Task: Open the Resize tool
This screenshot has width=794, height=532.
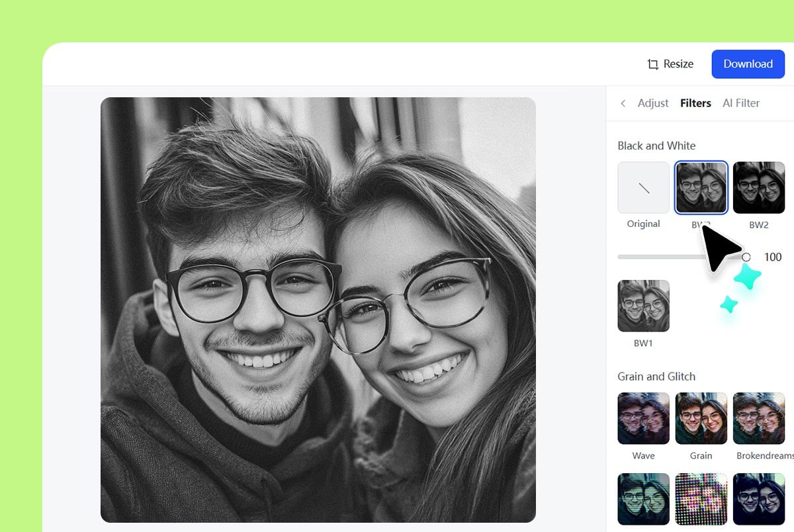Action: [670, 64]
